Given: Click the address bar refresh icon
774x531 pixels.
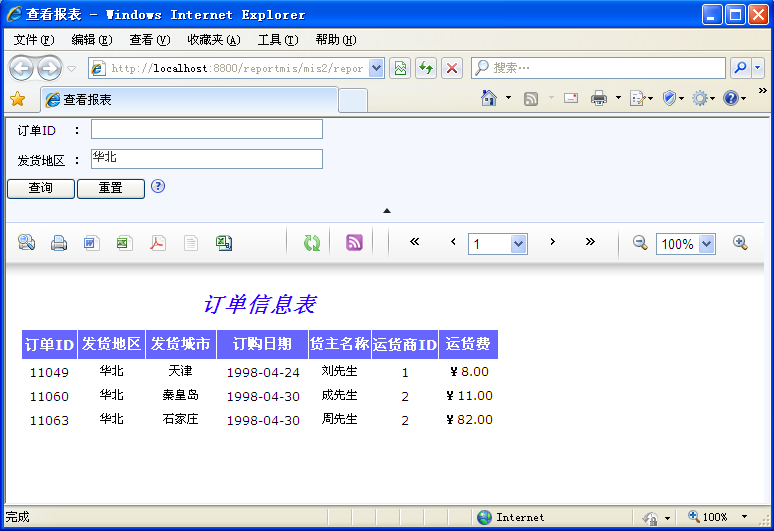Looking at the screenshot, I should click(x=426, y=68).
